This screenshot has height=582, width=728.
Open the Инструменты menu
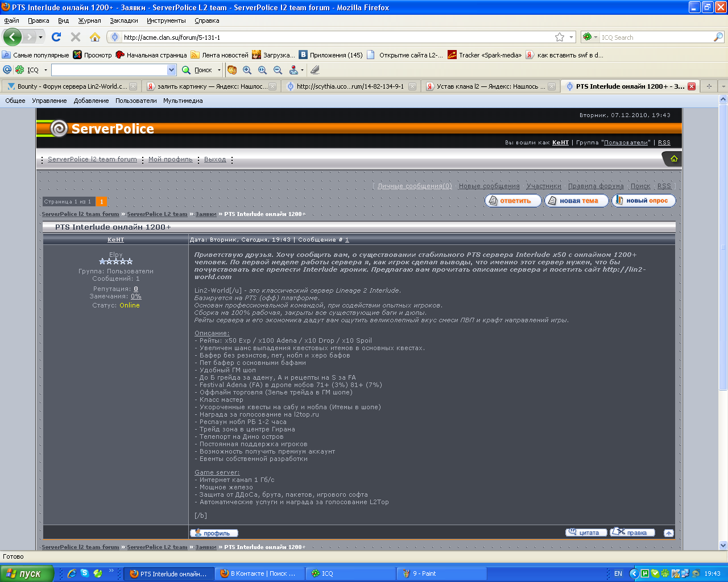(166, 20)
